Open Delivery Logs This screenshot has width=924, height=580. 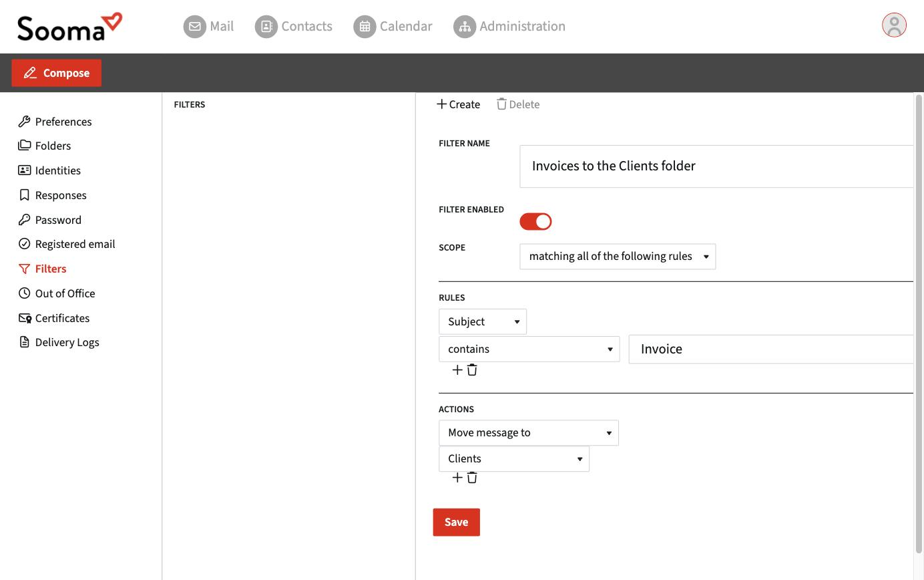point(59,342)
